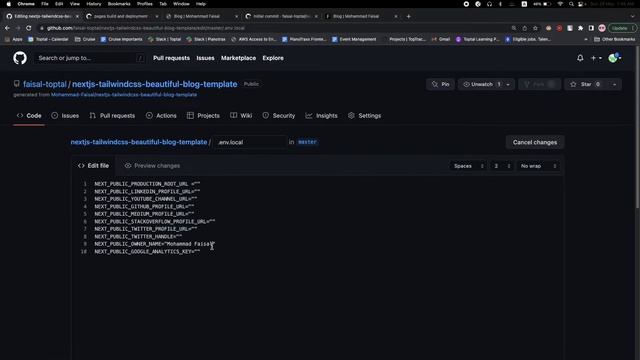Open the Event Management bookmark
This screenshot has height=360, width=640.
pyautogui.click(x=354, y=39)
